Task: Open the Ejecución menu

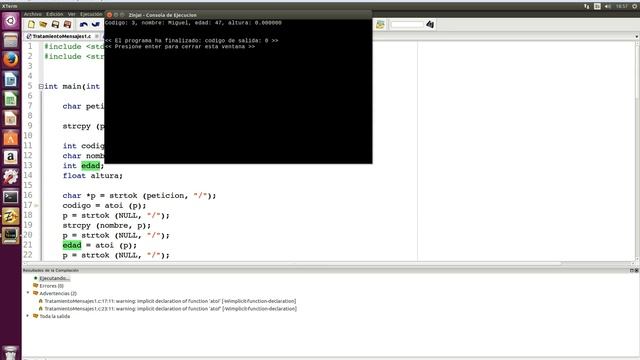Action: coord(91,14)
